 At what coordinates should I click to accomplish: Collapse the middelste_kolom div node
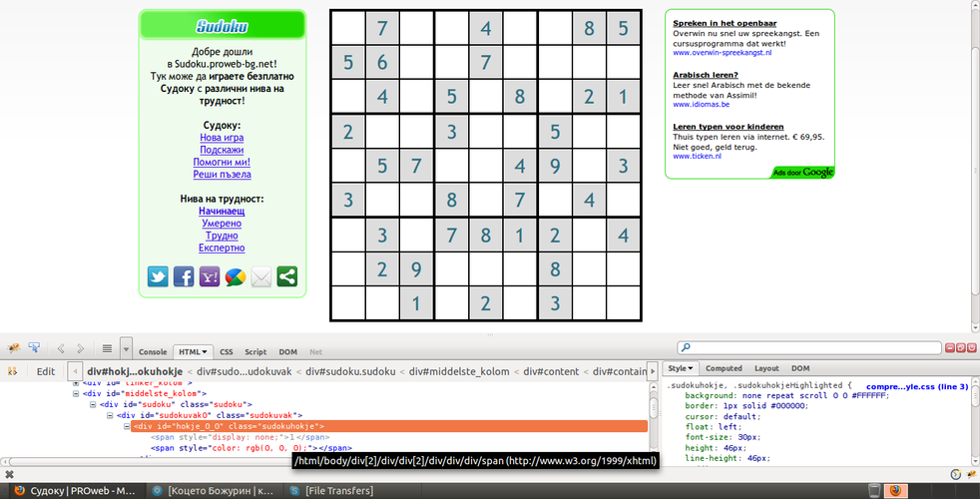pyautogui.click(x=76, y=393)
